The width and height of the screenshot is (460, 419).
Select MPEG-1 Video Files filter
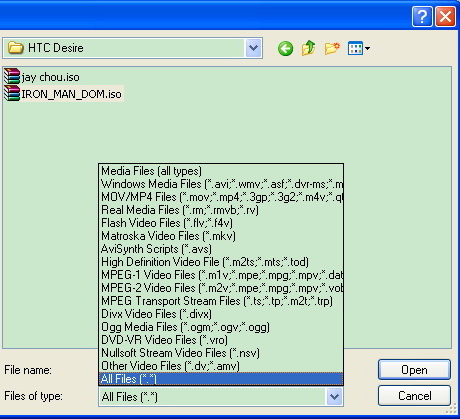(221, 275)
